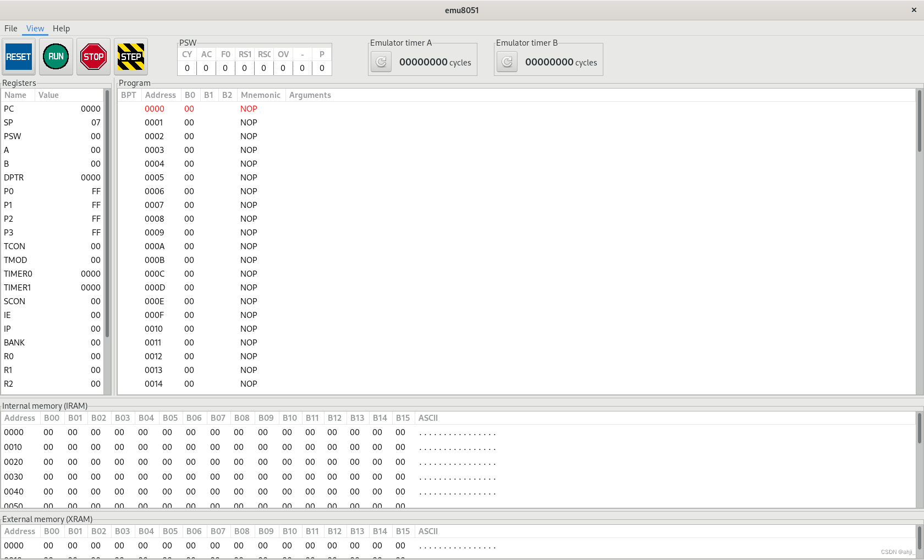Click the Registers Name column header

click(18, 95)
